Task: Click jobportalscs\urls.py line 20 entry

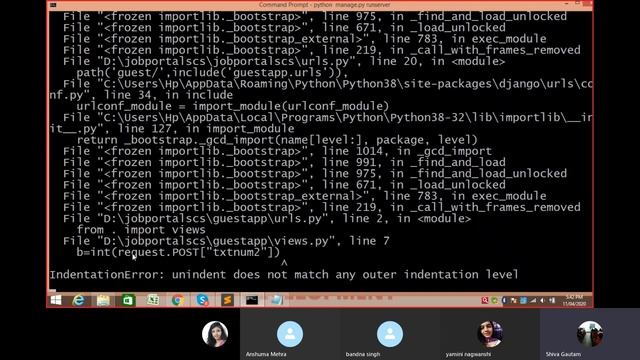Action: 284,61
